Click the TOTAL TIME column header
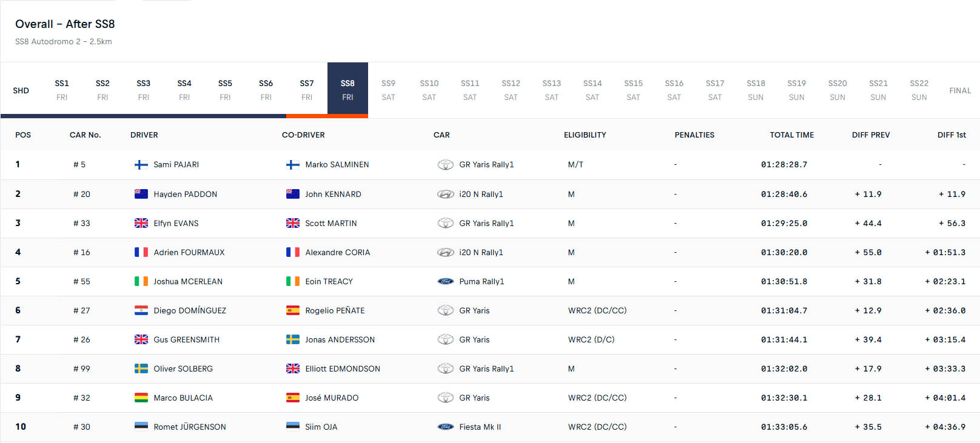The height and width of the screenshot is (443, 980). pyautogui.click(x=792, y=135)
